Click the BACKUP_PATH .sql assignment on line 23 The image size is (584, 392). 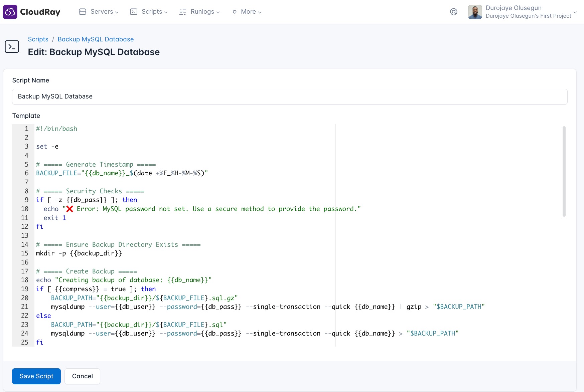(139, 325)
